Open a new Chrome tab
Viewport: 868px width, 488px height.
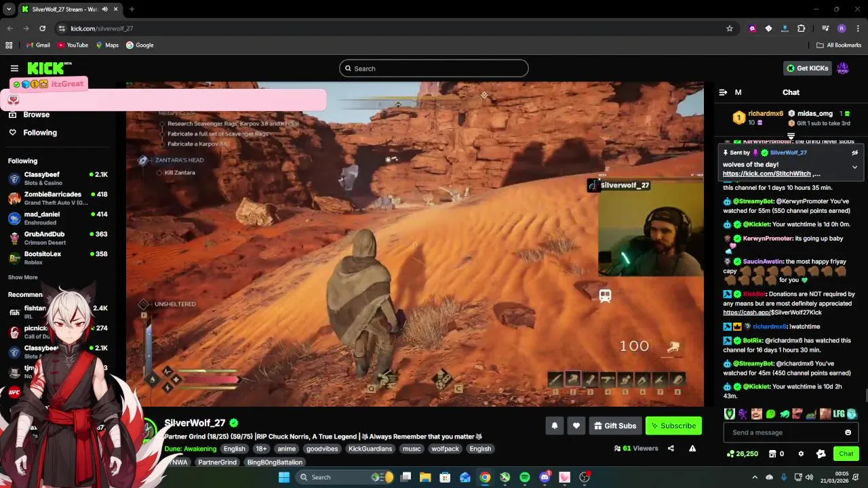[132, 9]
